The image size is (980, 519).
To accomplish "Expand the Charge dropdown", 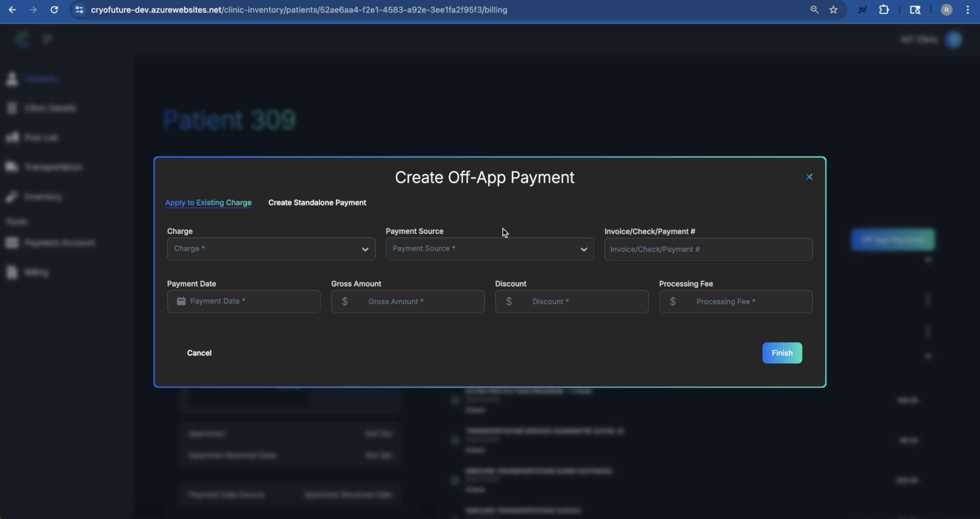I will (x=365, y=249).
